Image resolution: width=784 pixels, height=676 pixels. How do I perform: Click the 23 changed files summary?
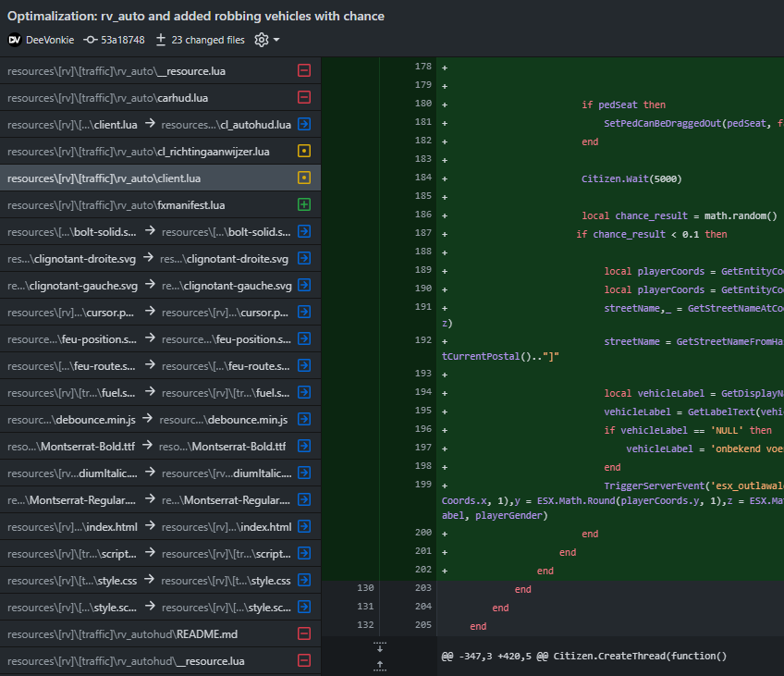pos(207,40)
